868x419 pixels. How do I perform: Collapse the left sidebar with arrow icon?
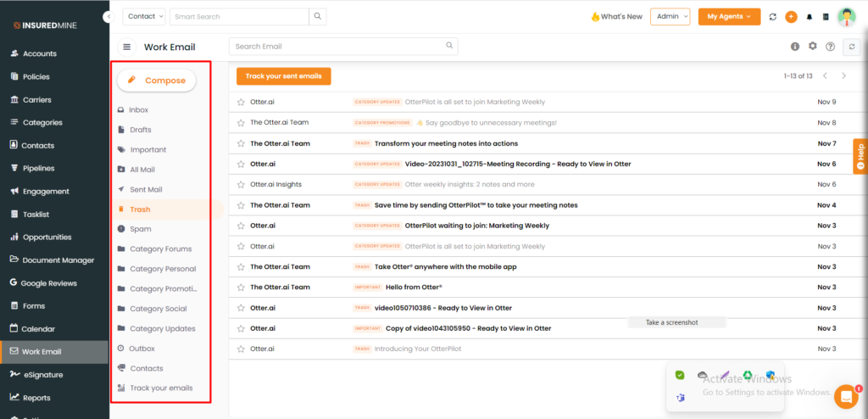point(109,17)
